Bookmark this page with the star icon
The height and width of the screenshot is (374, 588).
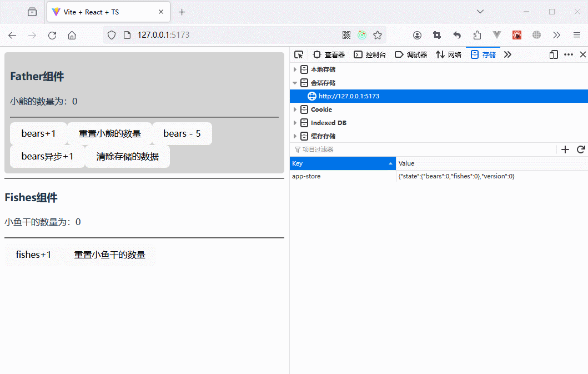coord(378,35)
